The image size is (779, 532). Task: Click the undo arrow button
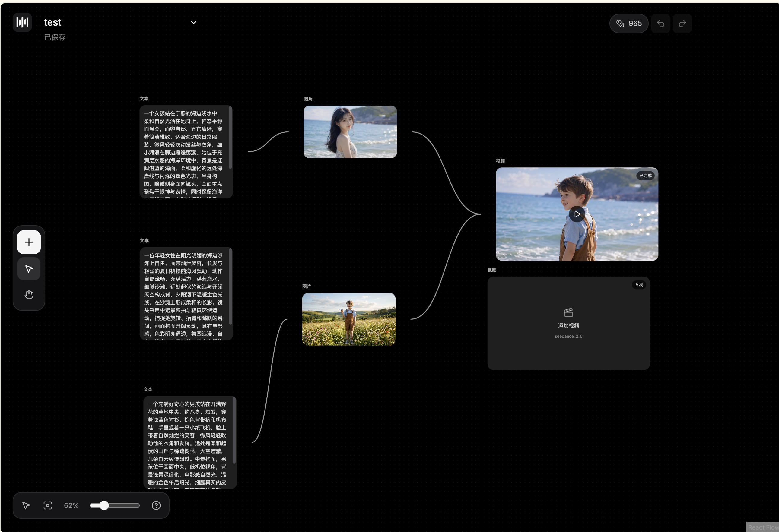(x=660, y=24)
